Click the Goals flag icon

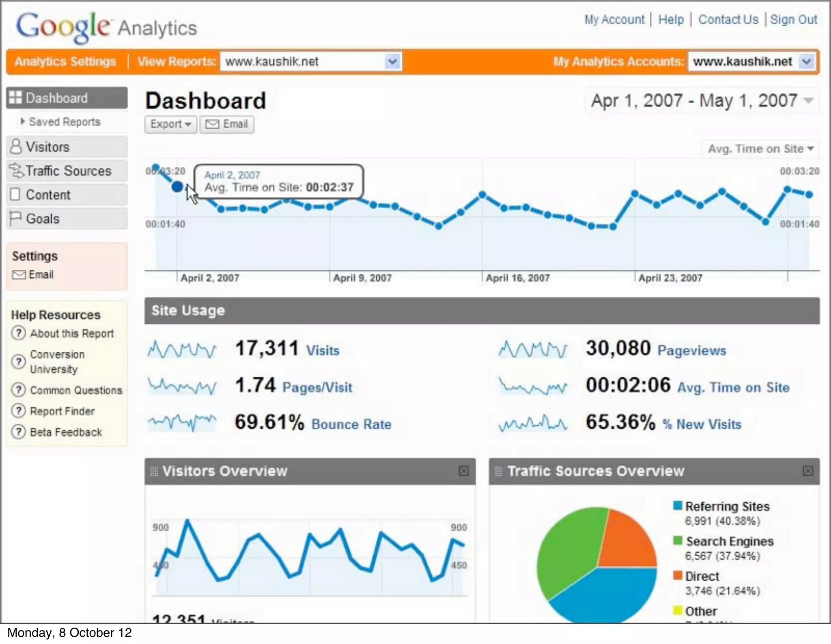click(15, 218)
